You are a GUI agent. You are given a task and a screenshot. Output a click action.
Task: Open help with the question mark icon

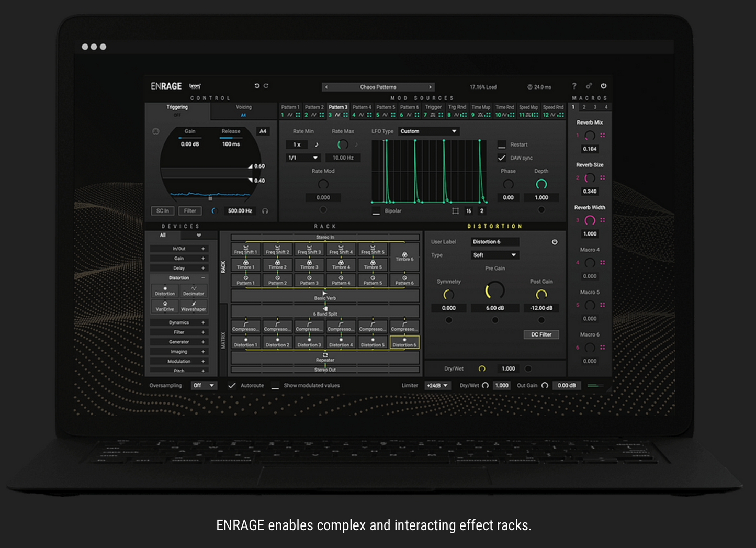pyautogui.click(x=574, y=86)
